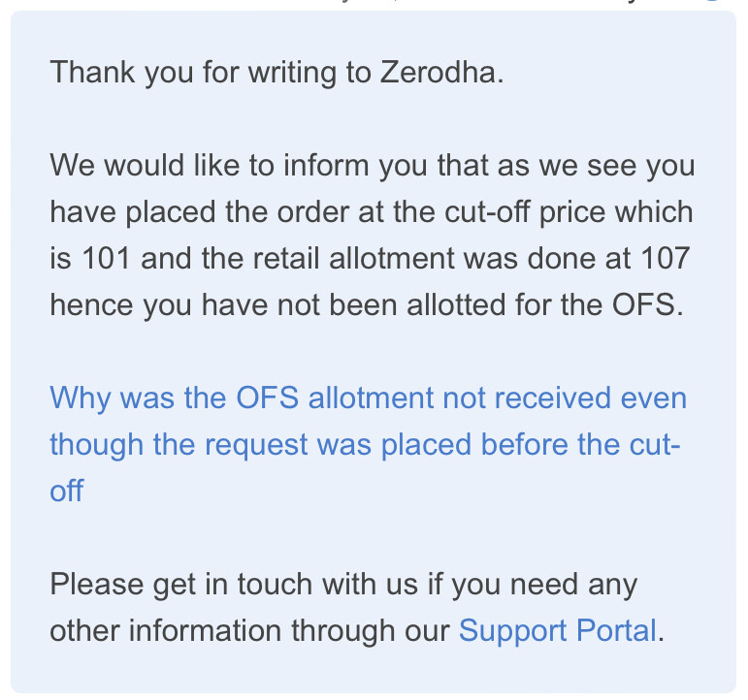Click the retail allotment price 107
The width and height of the screenshot is (748, 700).
(665, 259)
